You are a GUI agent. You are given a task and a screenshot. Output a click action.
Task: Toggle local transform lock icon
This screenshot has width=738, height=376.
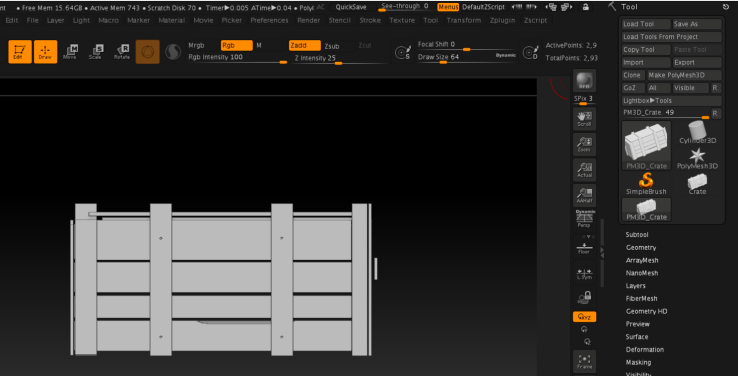[584, 297]
